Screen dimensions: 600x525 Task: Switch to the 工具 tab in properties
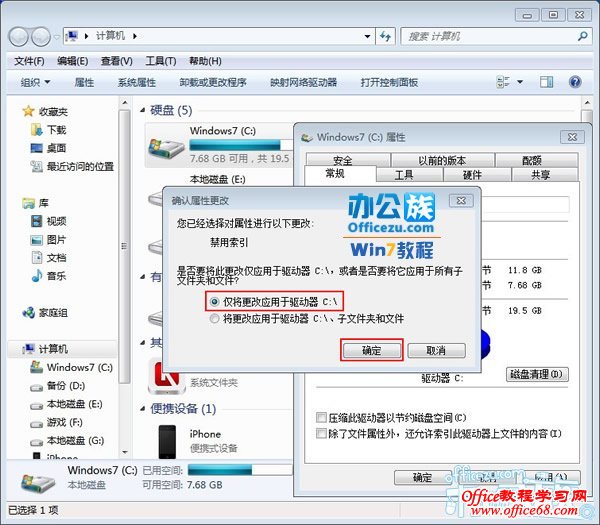(409, 175)
